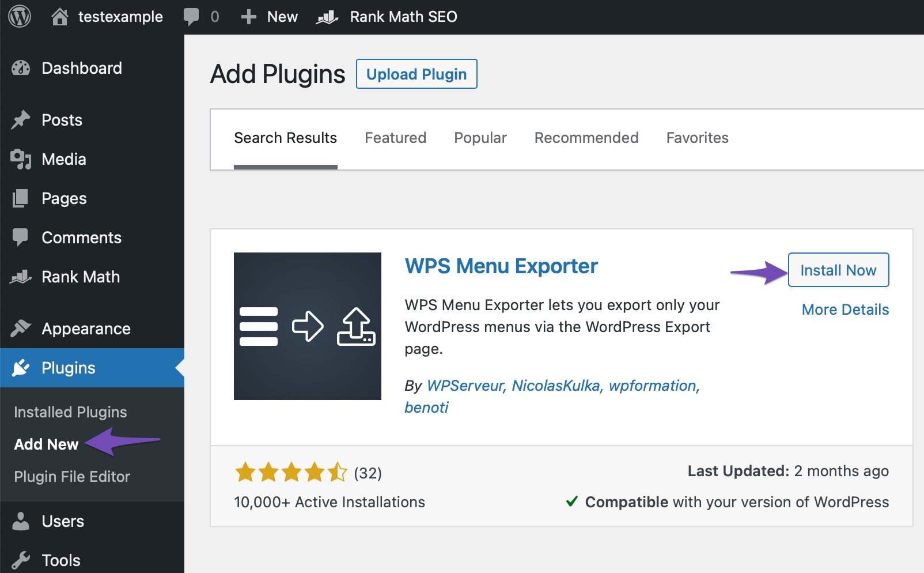Switch to the Featured tab

[395, 138]
